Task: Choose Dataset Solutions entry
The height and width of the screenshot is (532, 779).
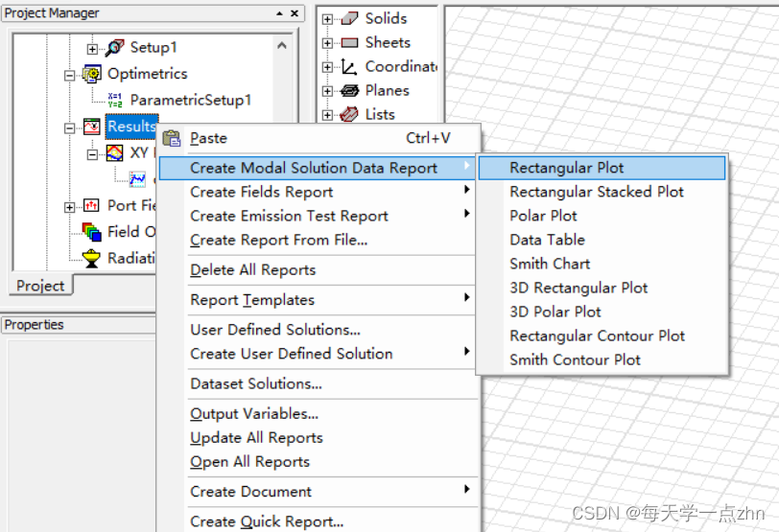Action: click(319, 383)
